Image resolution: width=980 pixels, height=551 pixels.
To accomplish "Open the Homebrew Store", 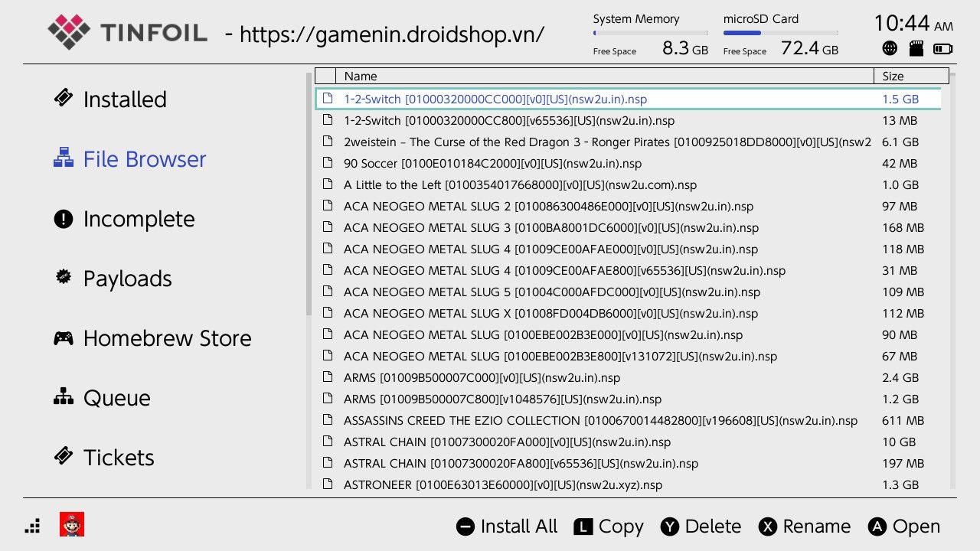I will 168,338.
